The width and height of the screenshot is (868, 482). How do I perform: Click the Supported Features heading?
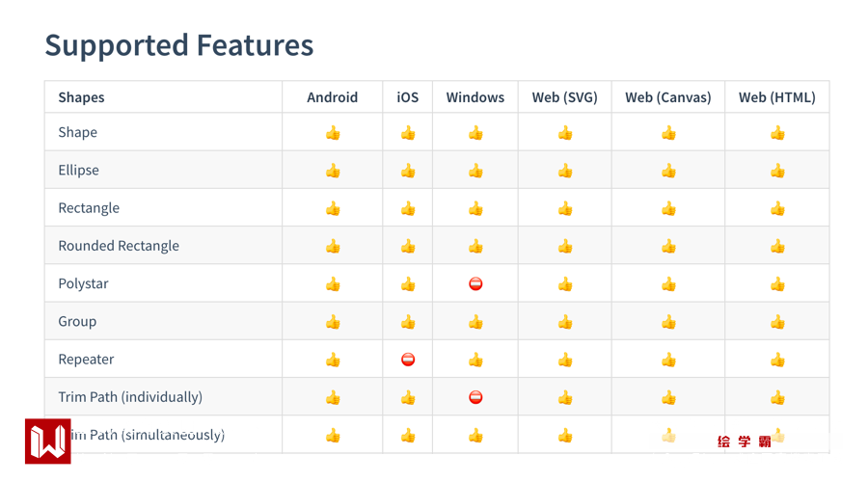178,45
